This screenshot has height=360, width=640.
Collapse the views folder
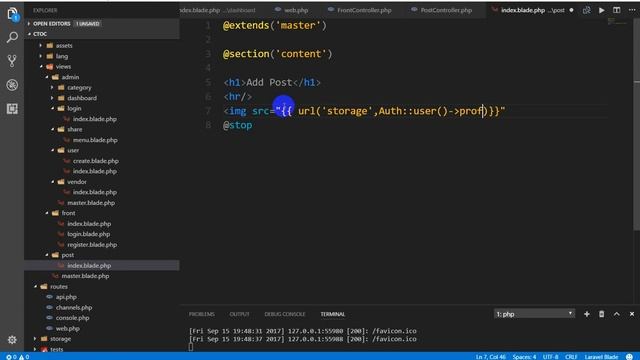(63, 67)
